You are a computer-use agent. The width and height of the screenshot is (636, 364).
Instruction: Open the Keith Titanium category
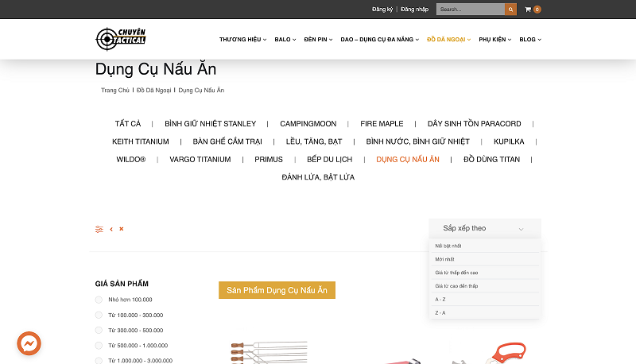tap(141, 141)
